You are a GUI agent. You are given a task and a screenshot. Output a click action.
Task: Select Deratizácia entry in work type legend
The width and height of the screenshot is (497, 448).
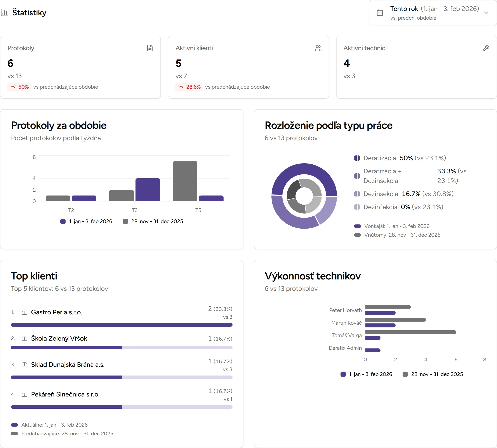(x=379, y=158)
